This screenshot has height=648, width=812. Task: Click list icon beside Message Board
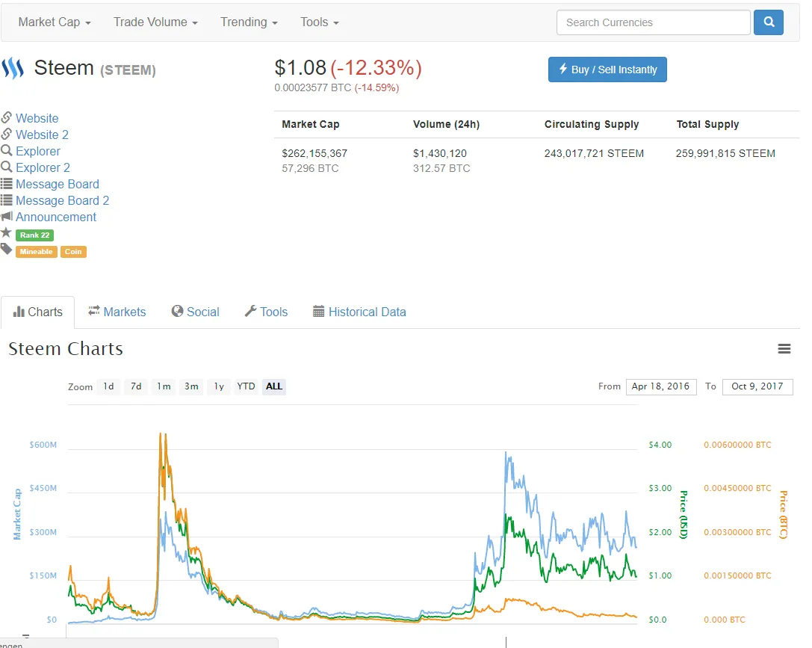click(x=6, y=183)
